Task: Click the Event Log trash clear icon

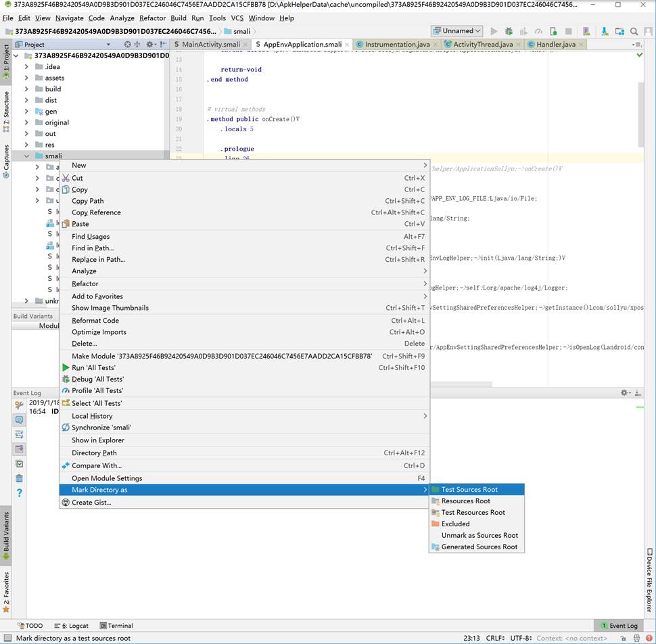Action: [x=19, y=478]
